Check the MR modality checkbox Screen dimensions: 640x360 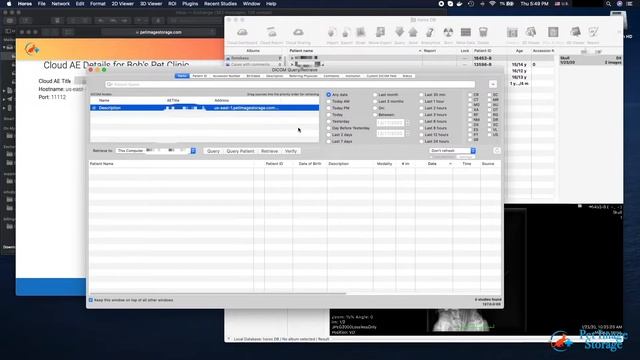(x=489, y=100)
